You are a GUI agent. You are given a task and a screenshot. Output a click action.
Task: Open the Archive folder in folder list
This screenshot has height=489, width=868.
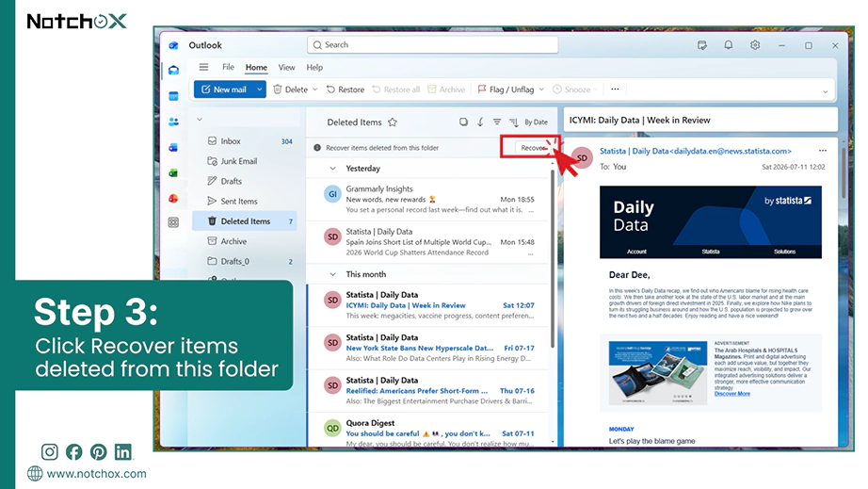[245, 241]
